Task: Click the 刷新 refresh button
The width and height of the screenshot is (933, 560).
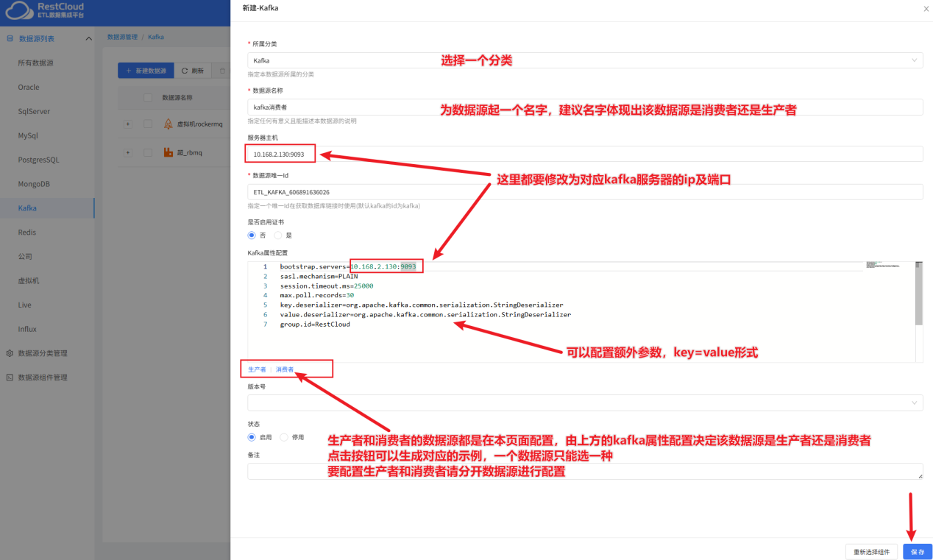Action: tap(193, 71)
